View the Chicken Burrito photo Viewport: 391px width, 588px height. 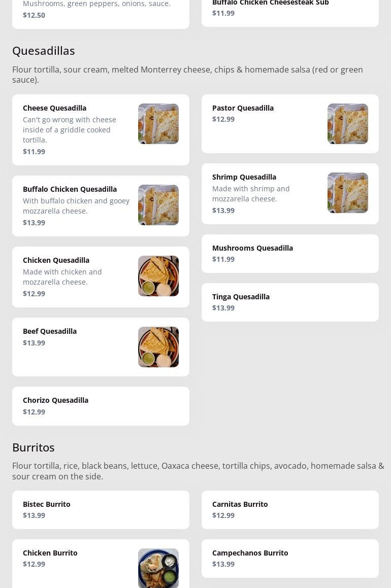(158, 568)
